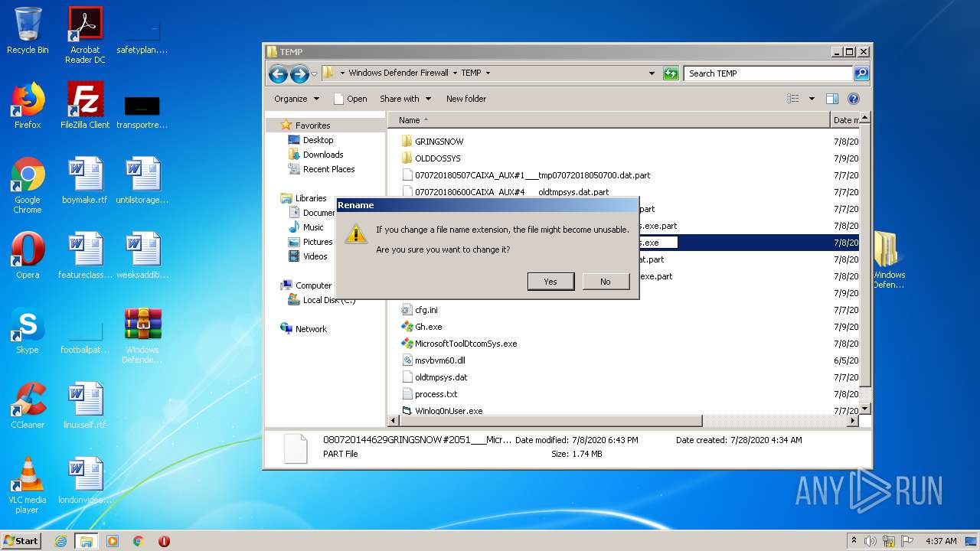Open the Share with menu

405,99
